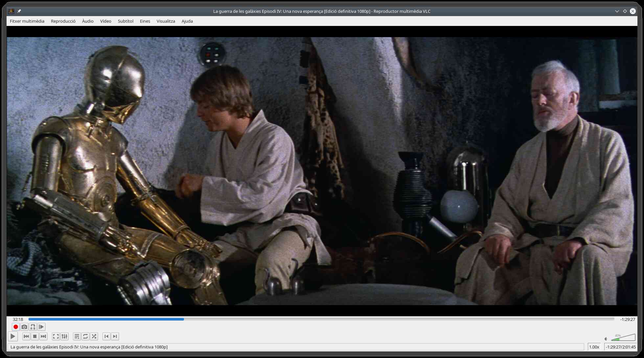Open the Subtítol menu
The height and width of the screenshot is (358, 644).
[x=126, y=21]
